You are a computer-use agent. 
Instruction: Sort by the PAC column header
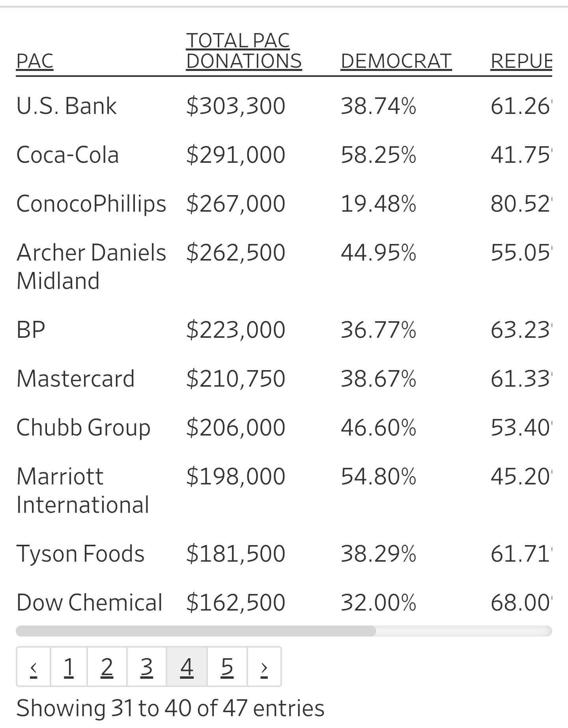click(x=35, y=61)
